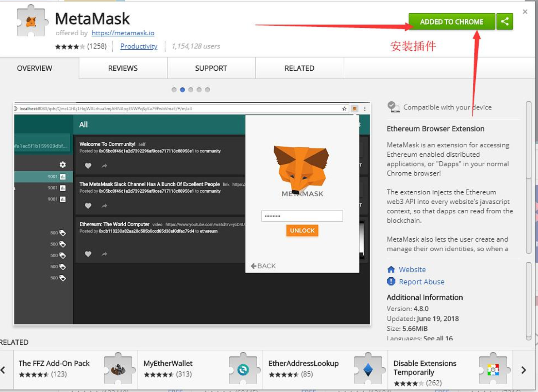
Task: Open the Productivity category link
Action: coord(139,46)
